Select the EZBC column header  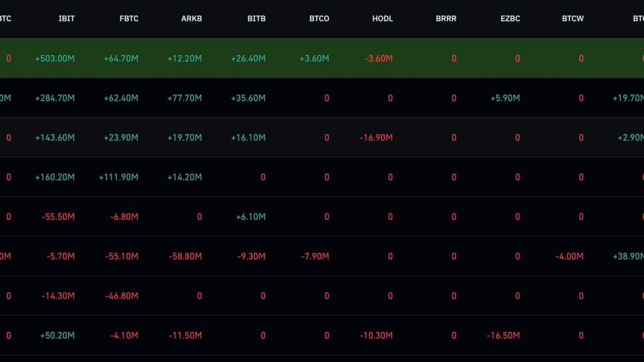pyautogui.click(x=510, y=19)
